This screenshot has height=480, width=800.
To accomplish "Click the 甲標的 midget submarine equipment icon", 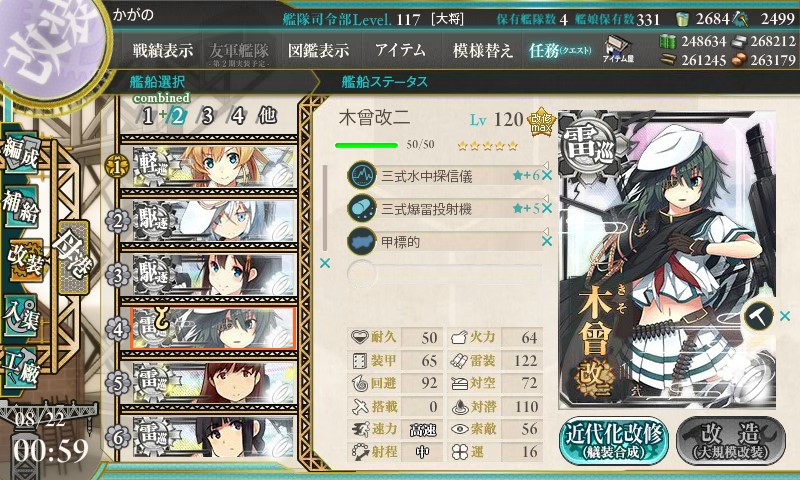I will click(362, 241).
